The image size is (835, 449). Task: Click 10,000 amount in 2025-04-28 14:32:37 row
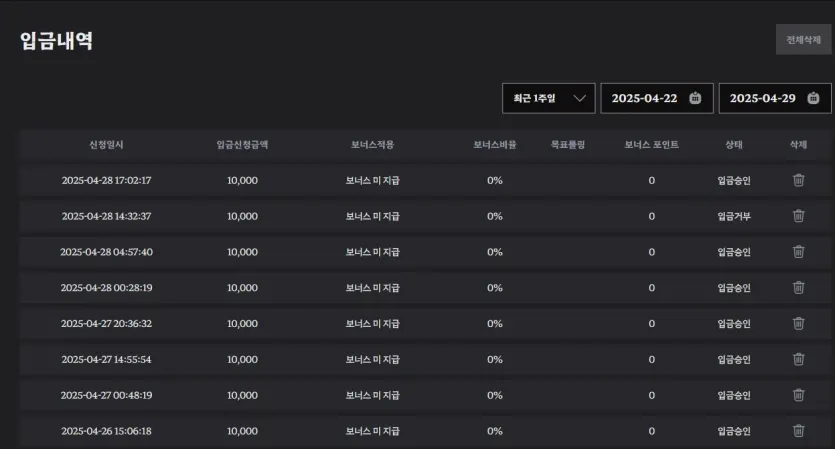click(242, 216)
